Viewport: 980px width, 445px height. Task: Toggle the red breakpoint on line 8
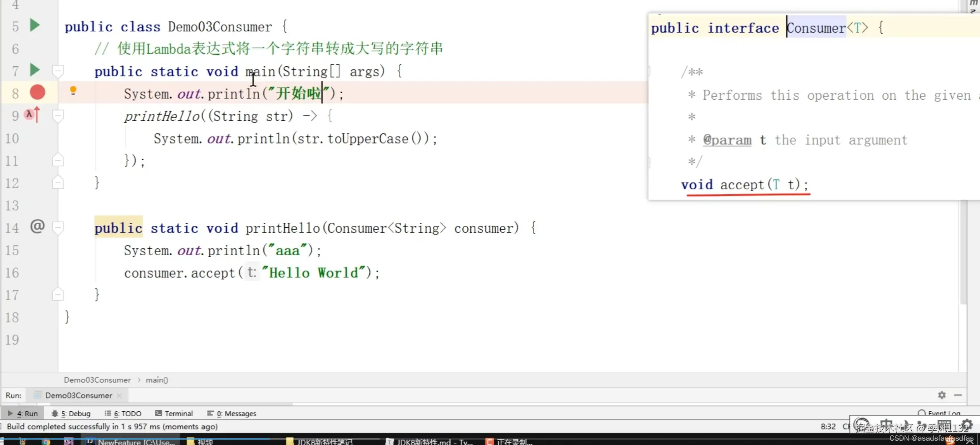[38, 93]
